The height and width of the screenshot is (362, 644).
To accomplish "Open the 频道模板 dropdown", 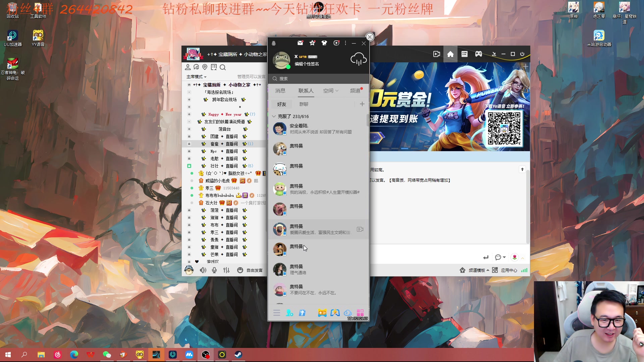I will [x=479, y=270].
